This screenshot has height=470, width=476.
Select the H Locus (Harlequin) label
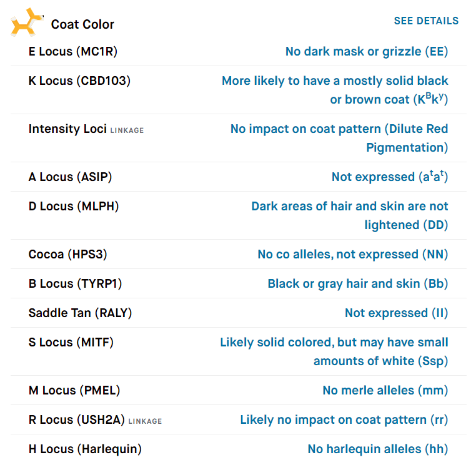pos(85,449)
